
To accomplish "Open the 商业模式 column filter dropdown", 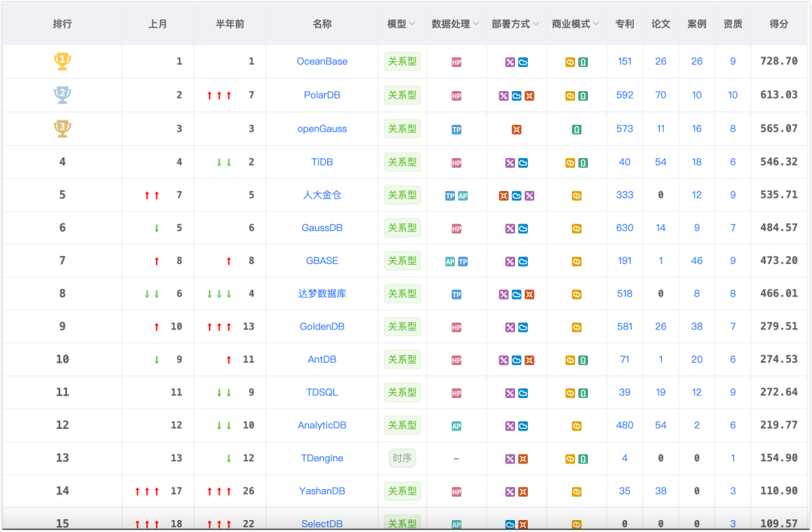I will [x=596, y=24].
